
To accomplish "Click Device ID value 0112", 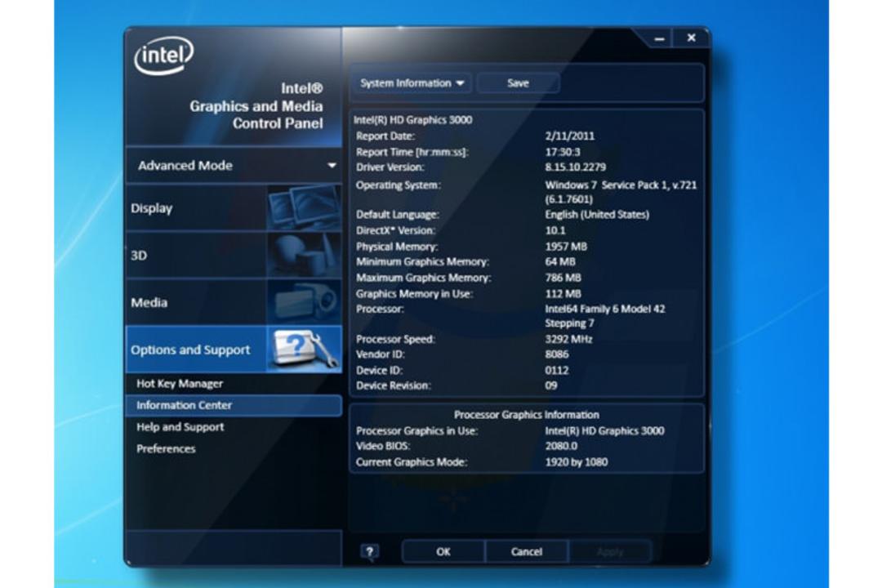I will [557, 370].
